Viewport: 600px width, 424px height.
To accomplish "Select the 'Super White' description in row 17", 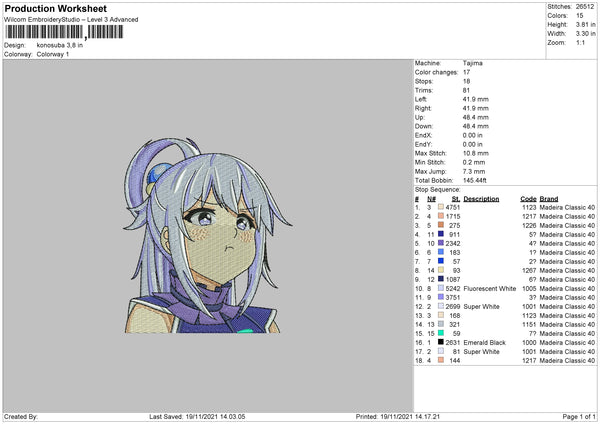I will click(481, 351).
